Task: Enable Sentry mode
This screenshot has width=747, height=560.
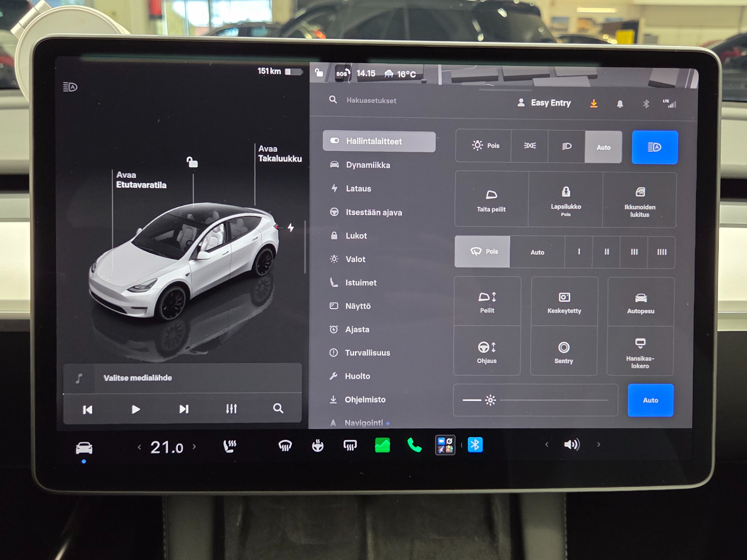Action: tap(564, 352)
